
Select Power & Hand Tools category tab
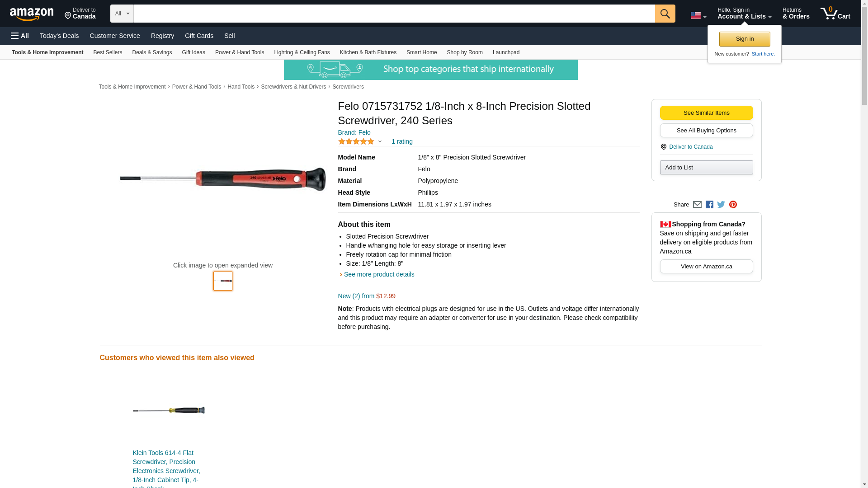click(239, 52)
